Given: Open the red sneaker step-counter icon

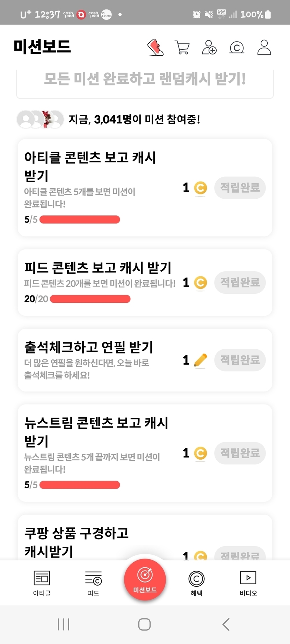Looking at the screenshot, I should click(155, 47).
